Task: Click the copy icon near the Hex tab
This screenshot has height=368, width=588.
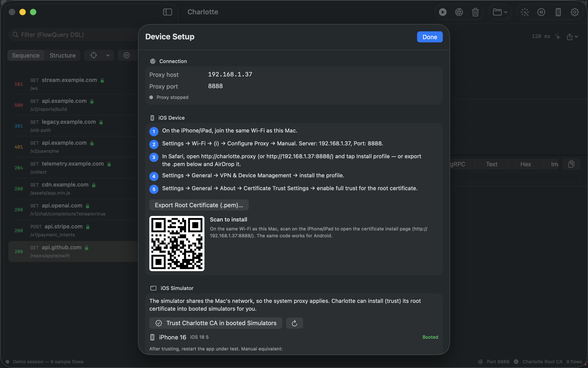Action: coord(571,164)
